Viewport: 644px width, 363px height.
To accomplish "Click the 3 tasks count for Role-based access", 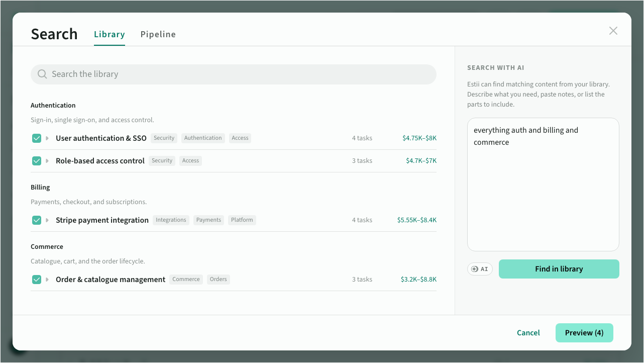I will 362,161.
